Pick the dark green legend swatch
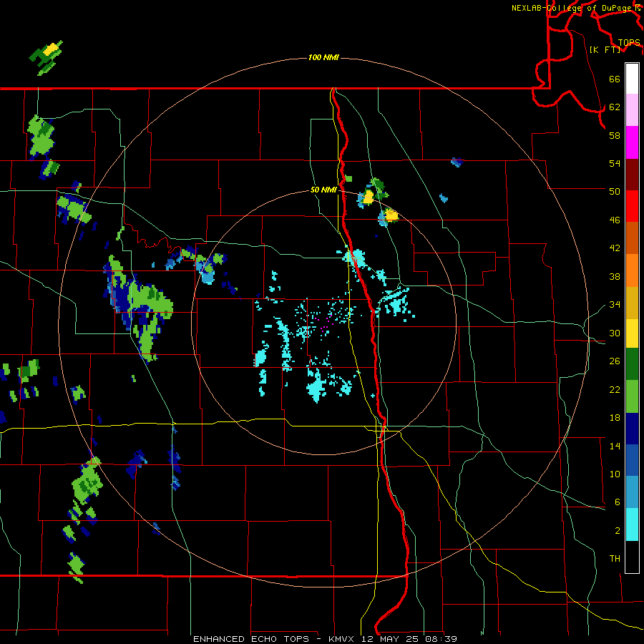Image resolution: width=644 pixels, height=644 pixels. [632, 364]
